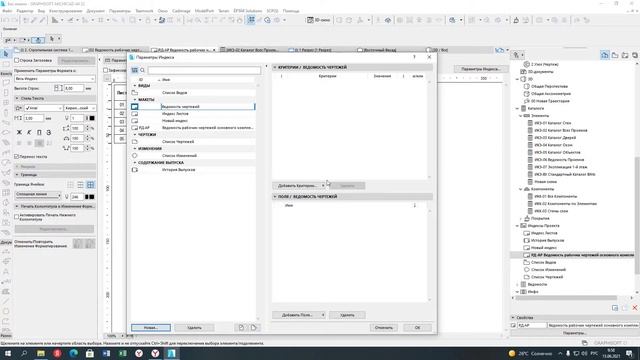The image size is (640, 360).
Task: Open the Файл menu
Action: tap(7, 11)
